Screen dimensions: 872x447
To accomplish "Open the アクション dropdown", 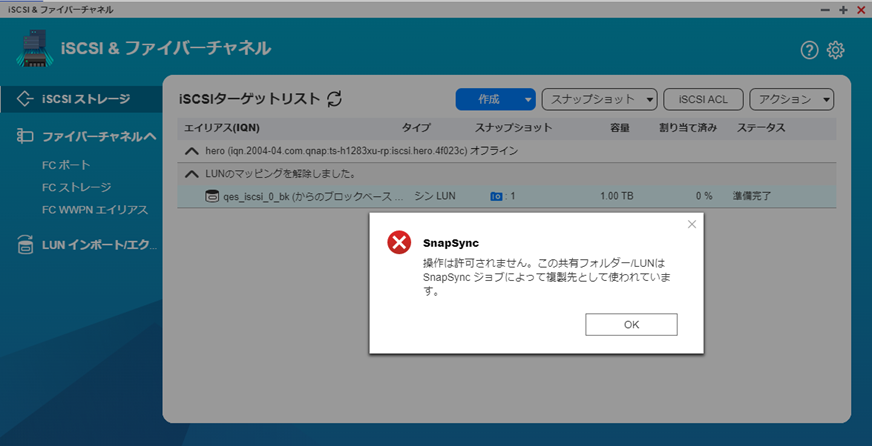I will [x=791, y=99].
